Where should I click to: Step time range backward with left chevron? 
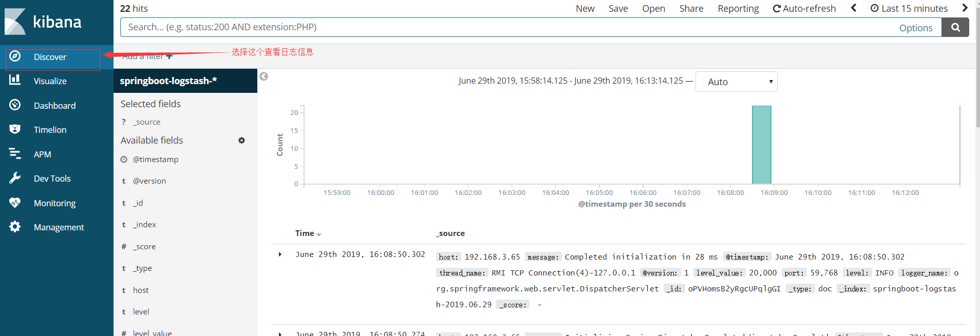coord(854,8)
